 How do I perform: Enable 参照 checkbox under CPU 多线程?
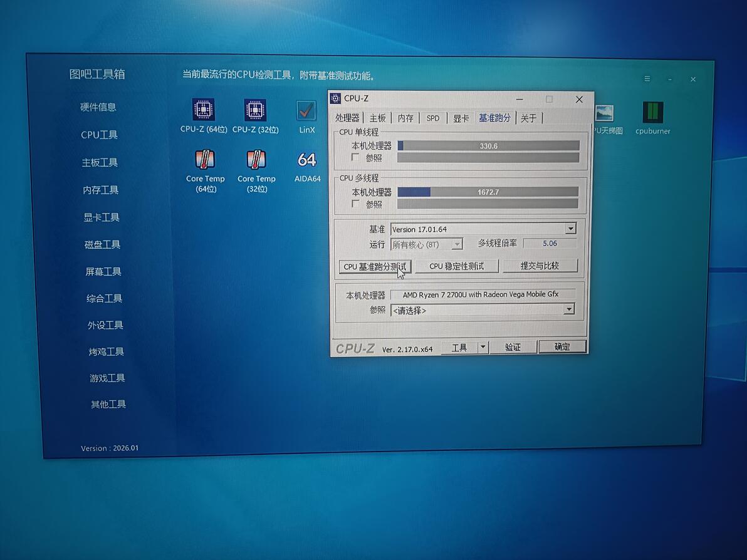click(x=355, y=204)
